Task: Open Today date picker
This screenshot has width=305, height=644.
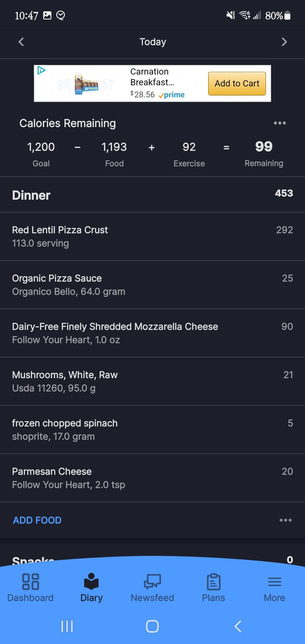Action: tap(152, 42)
